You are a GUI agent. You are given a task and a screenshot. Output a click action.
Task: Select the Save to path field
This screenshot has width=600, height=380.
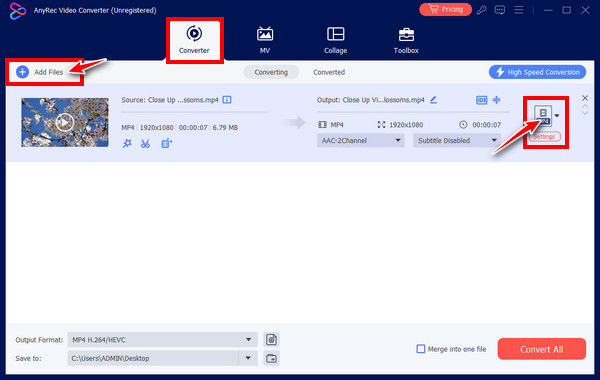[x=153, y=358]
